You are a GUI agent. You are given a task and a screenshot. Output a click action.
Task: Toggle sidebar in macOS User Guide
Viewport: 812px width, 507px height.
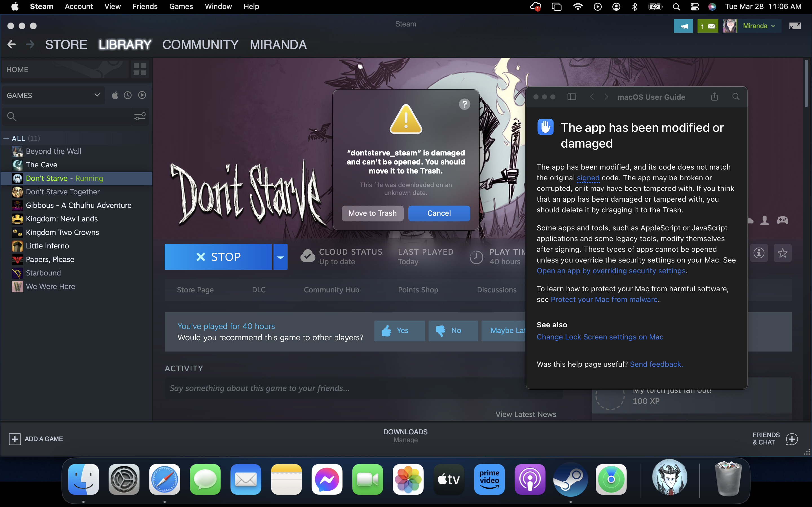(x=572, y=97)
